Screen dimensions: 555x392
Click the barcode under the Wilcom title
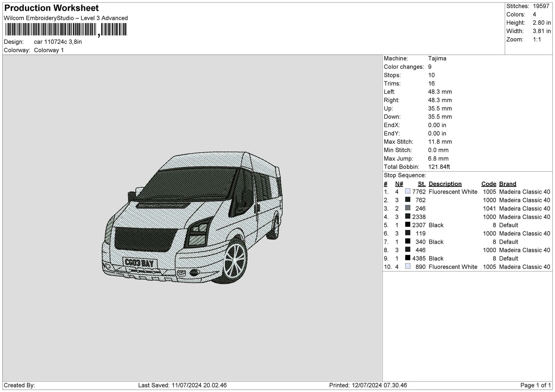tap(65, 30)
